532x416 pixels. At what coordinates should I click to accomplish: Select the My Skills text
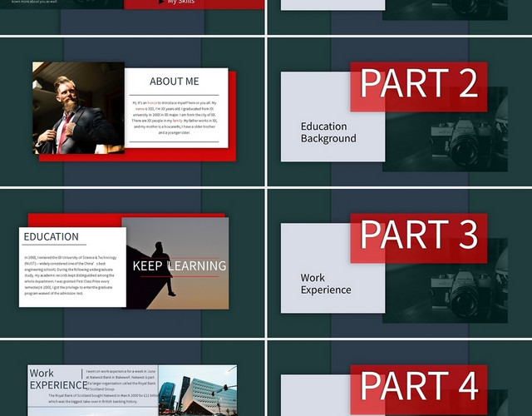click(x=181, y=2)
